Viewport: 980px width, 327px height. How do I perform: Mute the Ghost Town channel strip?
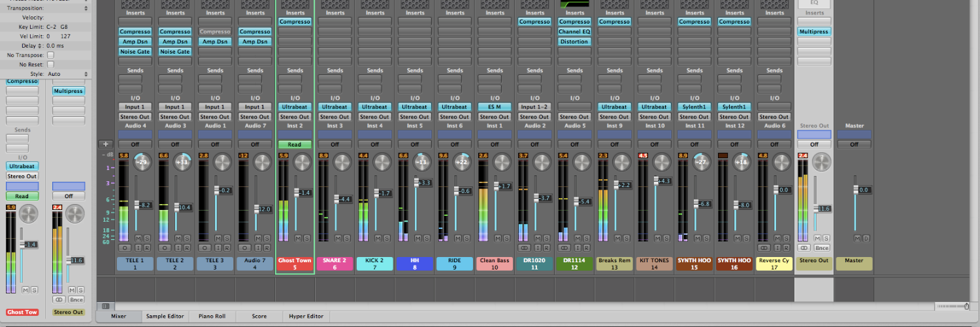[299, 238]
